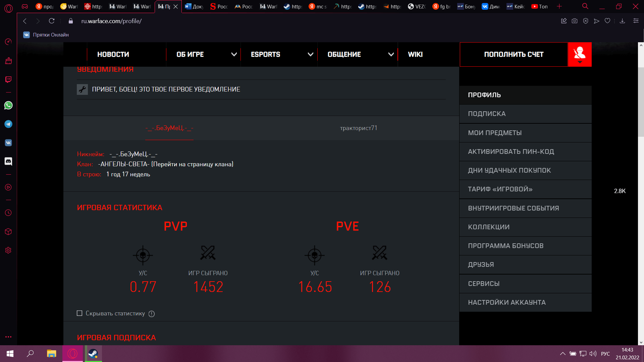Open ДРУЗЬЯ in the sidebar
Screen dimensions: 644x362
(525, 265)
